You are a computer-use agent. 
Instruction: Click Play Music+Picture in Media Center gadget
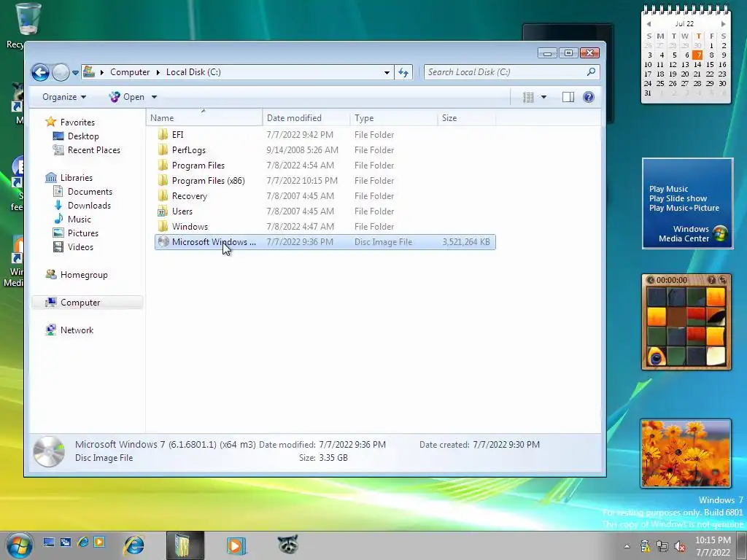[x=684, y=208]
